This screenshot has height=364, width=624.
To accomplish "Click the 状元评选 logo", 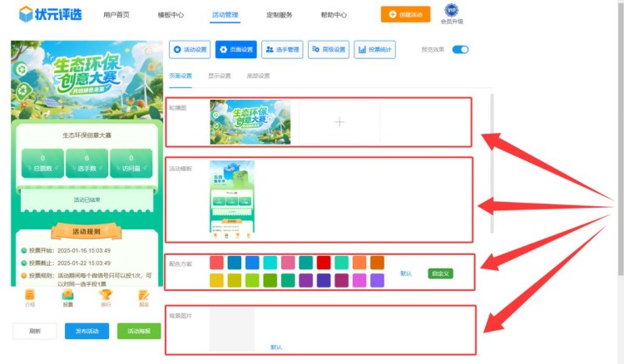I will click(x=51, y=14).
